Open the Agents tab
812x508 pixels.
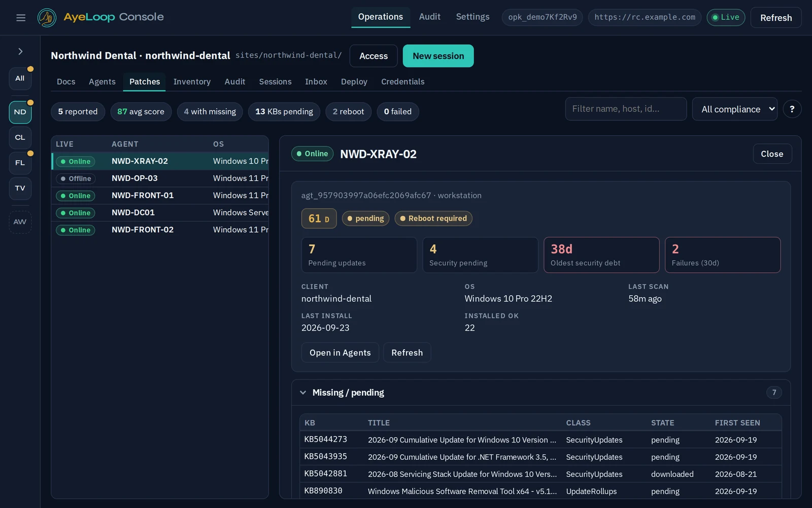pyautogui.click(x=102, y=82)
